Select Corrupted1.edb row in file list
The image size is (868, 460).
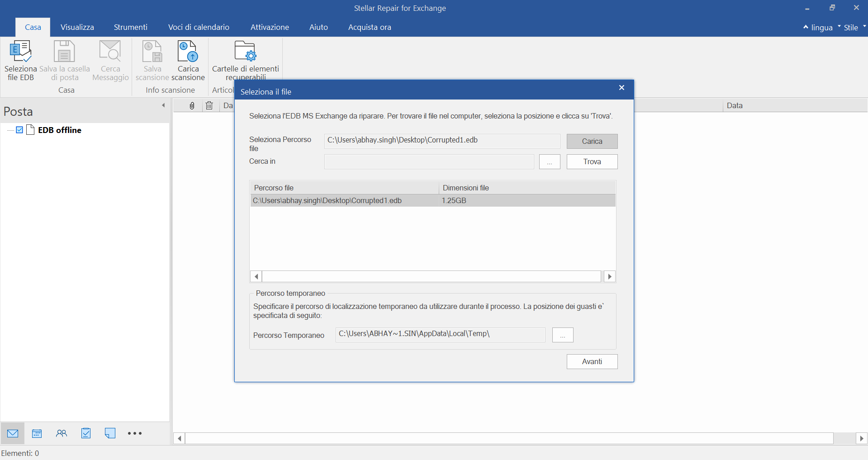click(433, 200)
